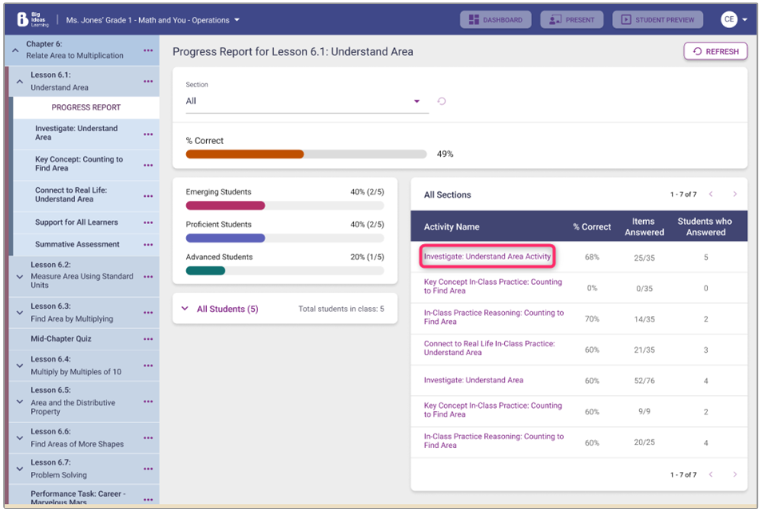Click the Refresh button
The height and width of the screenshot is (509, 763).
click(x=715, y=51)
